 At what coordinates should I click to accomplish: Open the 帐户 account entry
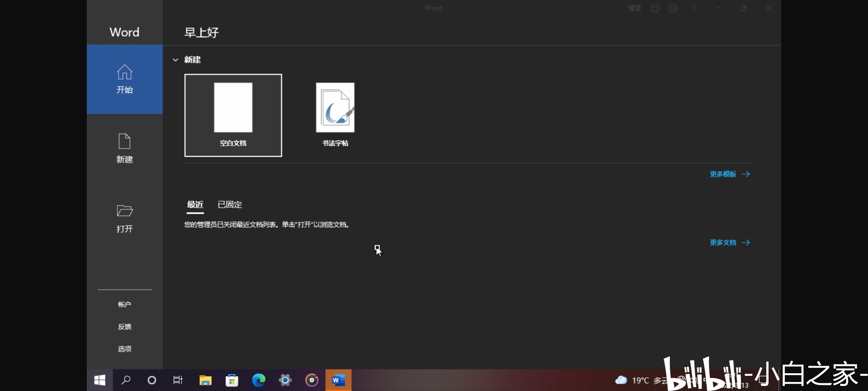pyautogui.click(x=124, y=304)
